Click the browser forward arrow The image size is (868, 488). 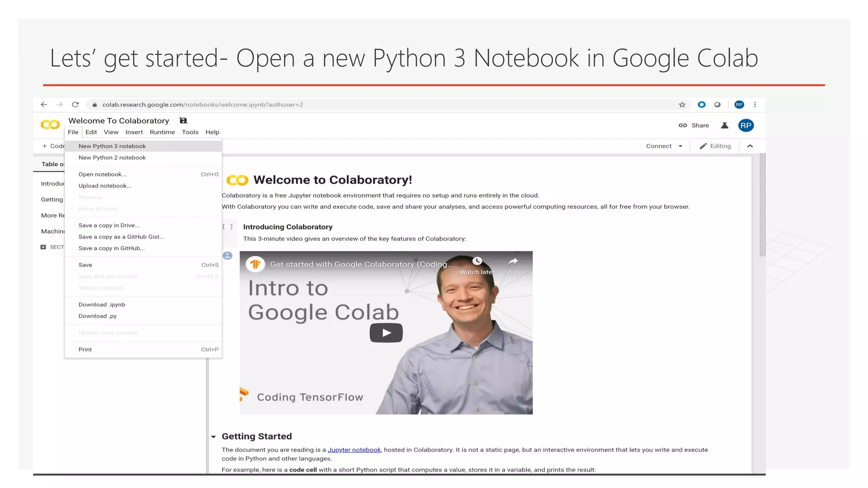click(60, 105)
